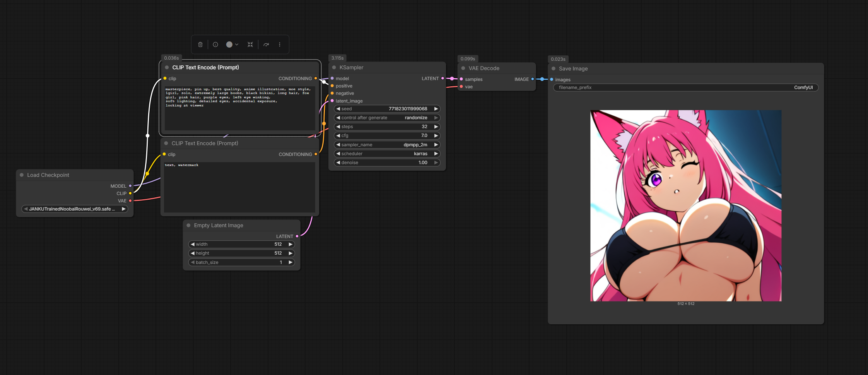Increase the latent width with right arrow
The height and width of the screenshot is (375, 868).
click(290, 244)
